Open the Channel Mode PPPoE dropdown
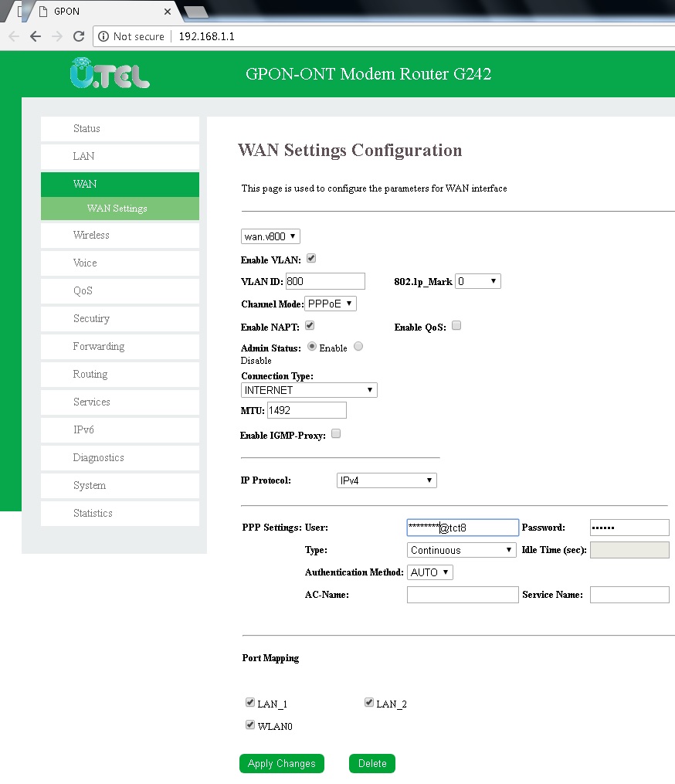Viewport: 675px width, 784px height. (x=331, y=304)
